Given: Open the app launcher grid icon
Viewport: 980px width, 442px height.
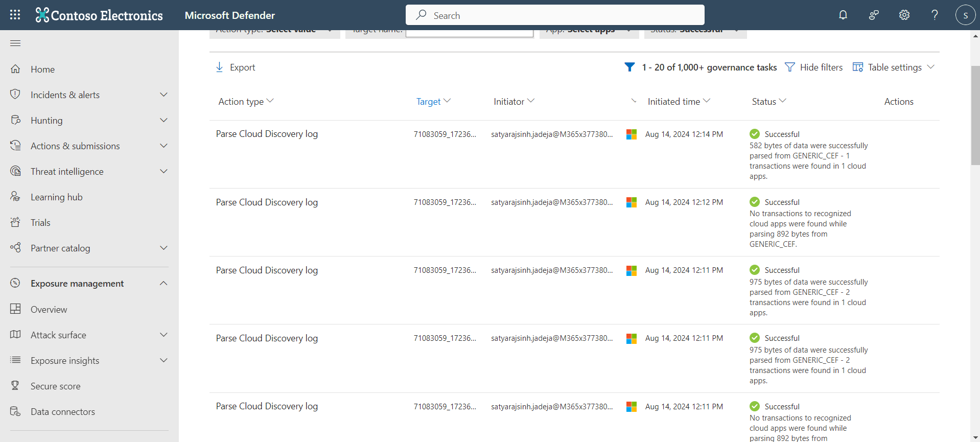Looking at the screenshot, I should (x=15, y=15).
